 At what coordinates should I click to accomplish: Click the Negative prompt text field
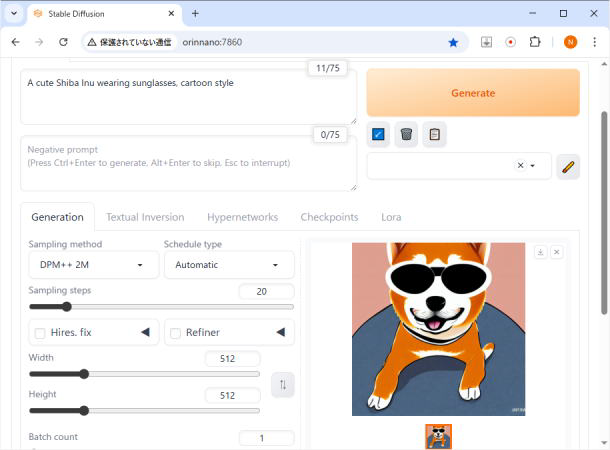click(188, 163)
